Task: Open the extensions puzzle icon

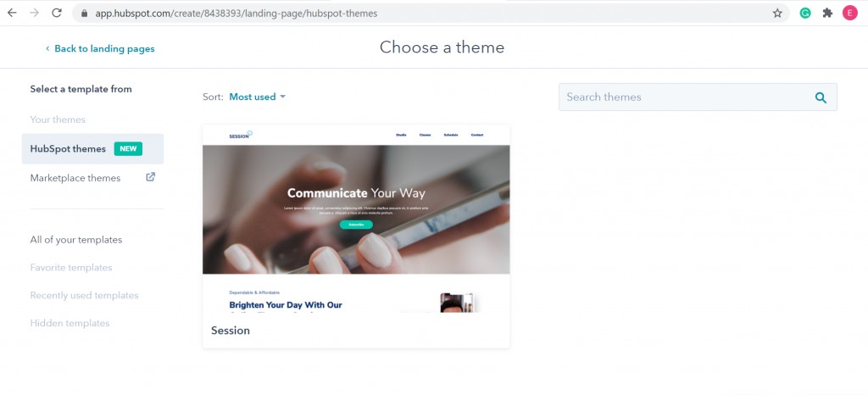Action: click(827, 13)
